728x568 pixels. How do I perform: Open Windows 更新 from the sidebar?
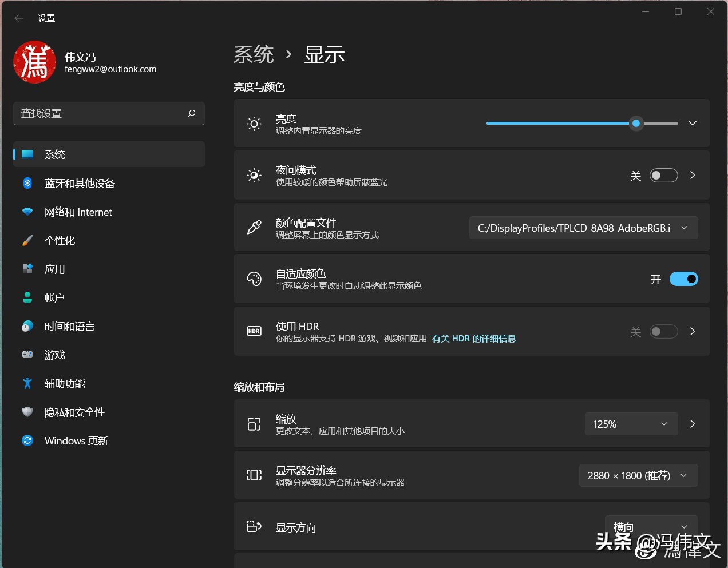coord(76,440)
